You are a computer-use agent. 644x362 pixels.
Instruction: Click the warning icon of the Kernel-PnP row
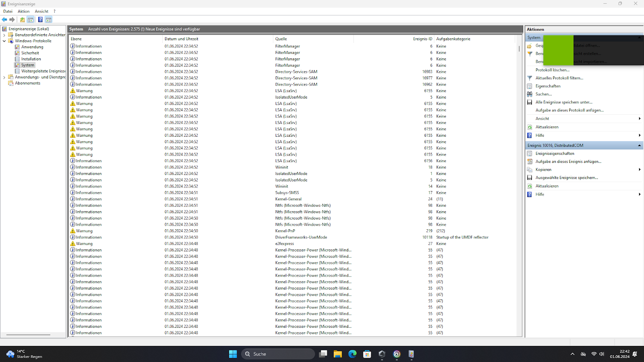coord(73,231)
